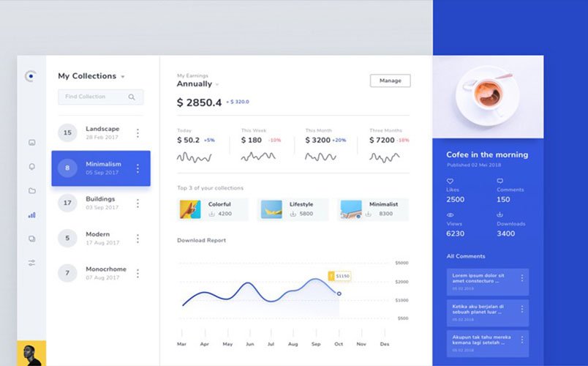Screen dimensions: 588x366
Task: Open the Lifestyle top collection card
Action: click(293, 209)
